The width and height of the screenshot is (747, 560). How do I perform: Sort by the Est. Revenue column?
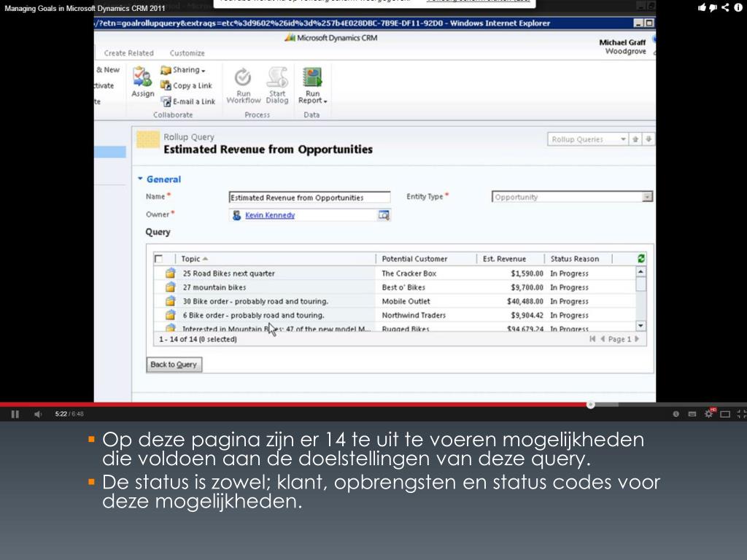[504, 259]
